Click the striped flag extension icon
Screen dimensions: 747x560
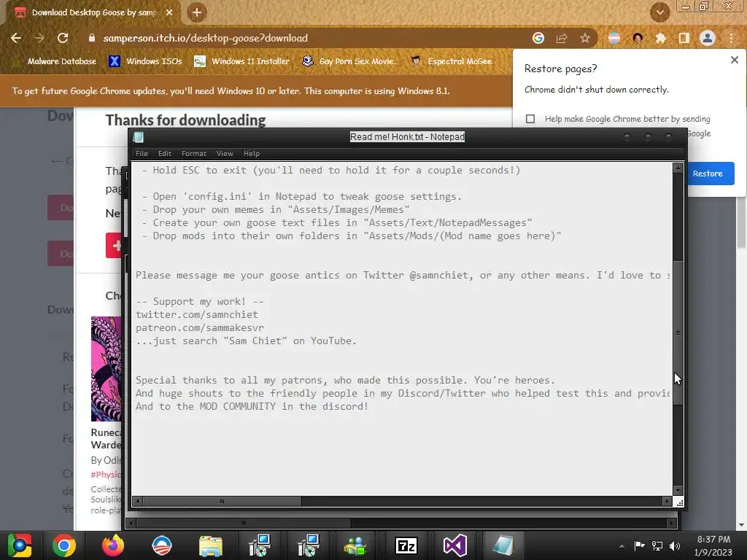(x=614, y=38)
